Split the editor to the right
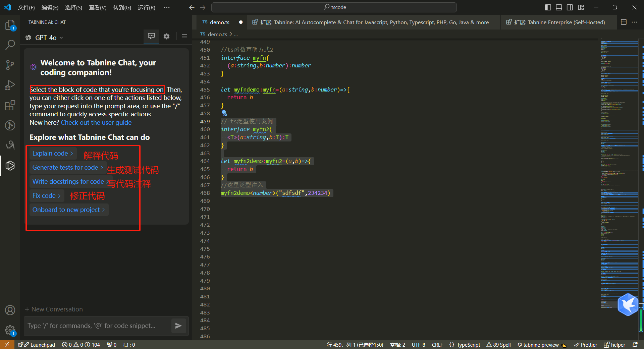Screen dimensions: 644x349 [624, 22]
